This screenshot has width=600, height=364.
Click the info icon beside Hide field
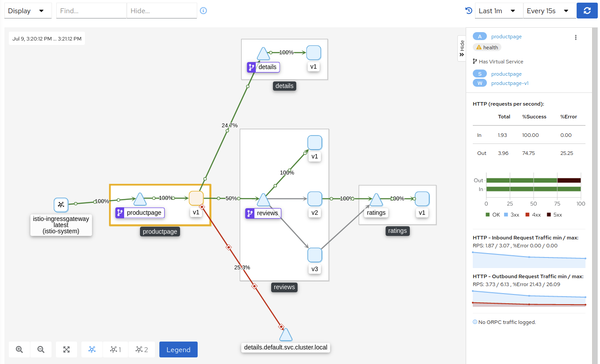tap(203, 11)
